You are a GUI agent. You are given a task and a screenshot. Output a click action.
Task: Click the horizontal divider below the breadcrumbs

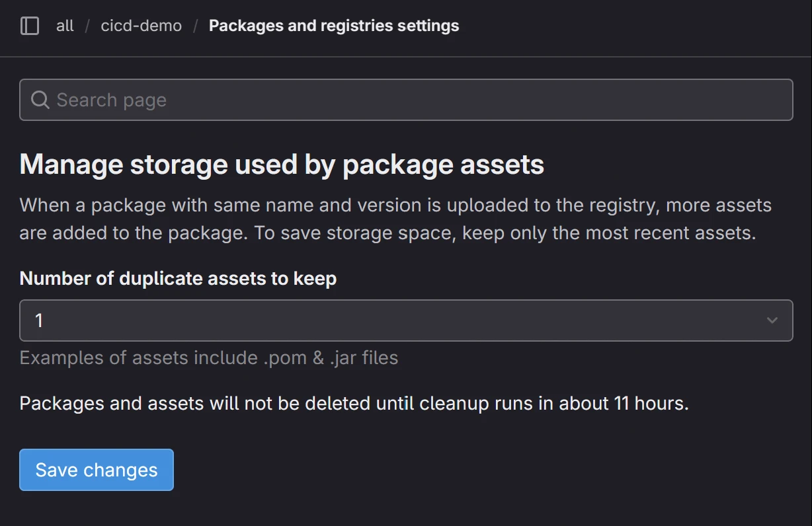(406, 57)
